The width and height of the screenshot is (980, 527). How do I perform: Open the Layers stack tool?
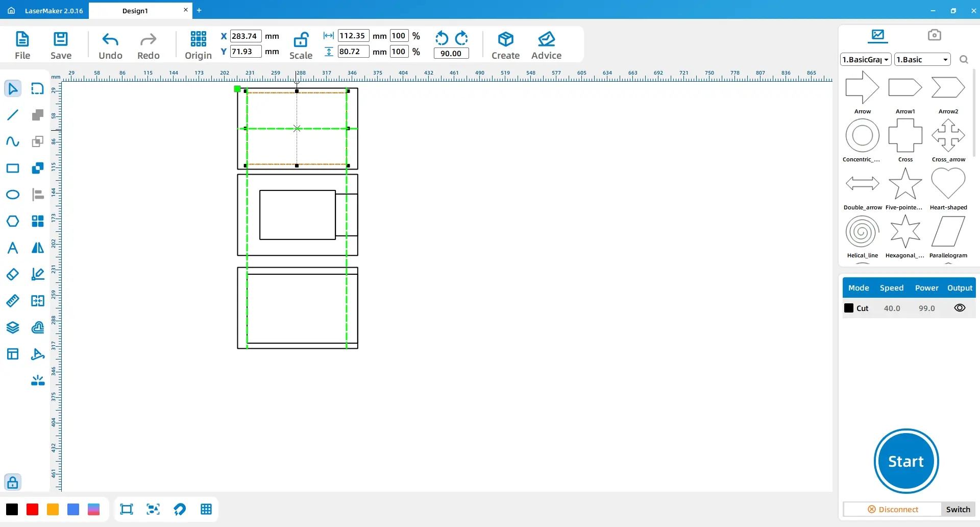tap(13, 327)
